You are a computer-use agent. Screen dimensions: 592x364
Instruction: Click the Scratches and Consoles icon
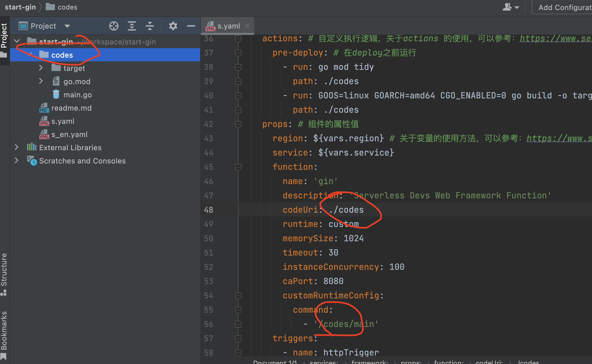point(32,161)
